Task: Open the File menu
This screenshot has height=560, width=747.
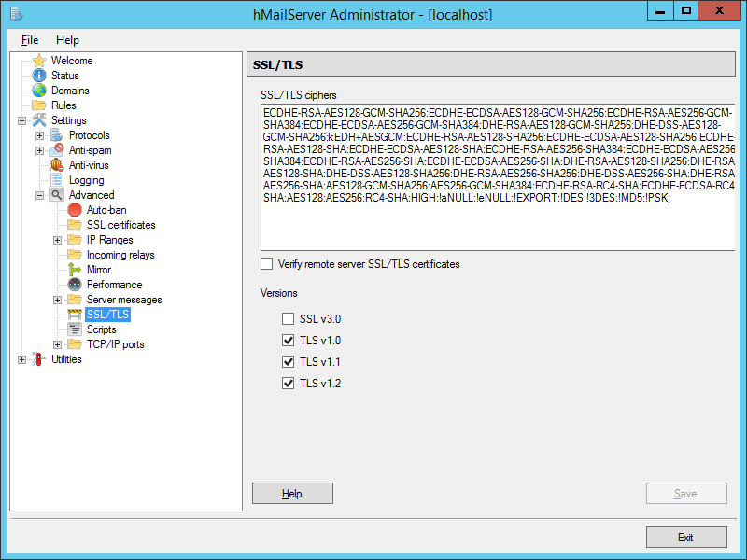Action: point(30,40)
